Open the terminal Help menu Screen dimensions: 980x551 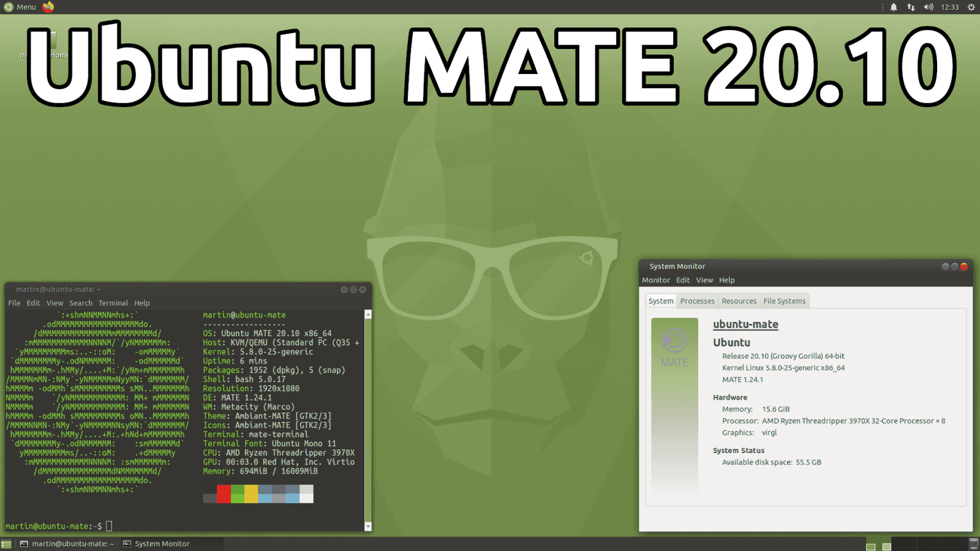click(x=142, y=303)
